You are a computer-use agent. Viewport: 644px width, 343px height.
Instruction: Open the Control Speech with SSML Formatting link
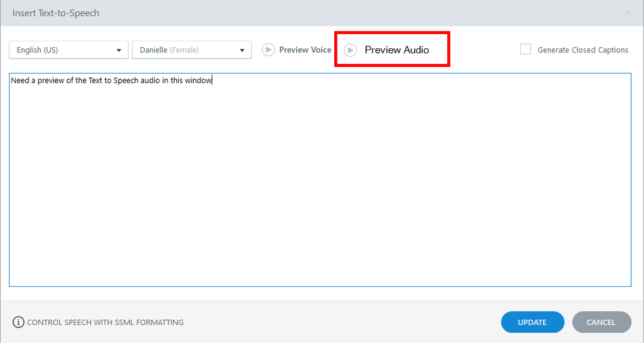coord(105,322)
